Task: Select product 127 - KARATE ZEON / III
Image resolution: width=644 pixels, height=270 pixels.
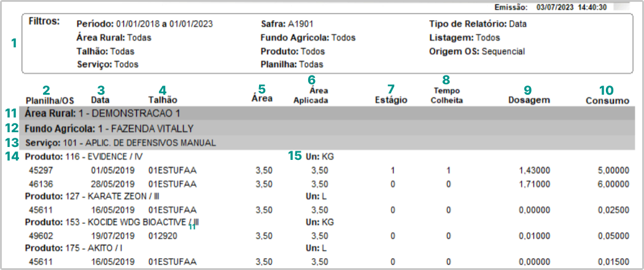Action: [x=91, y=197]
